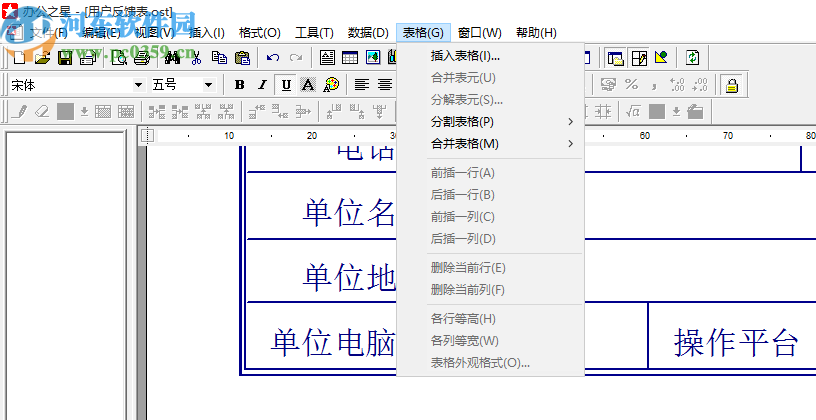
Task: Print the document using the printer icon
Action: [x=142, y=58]
